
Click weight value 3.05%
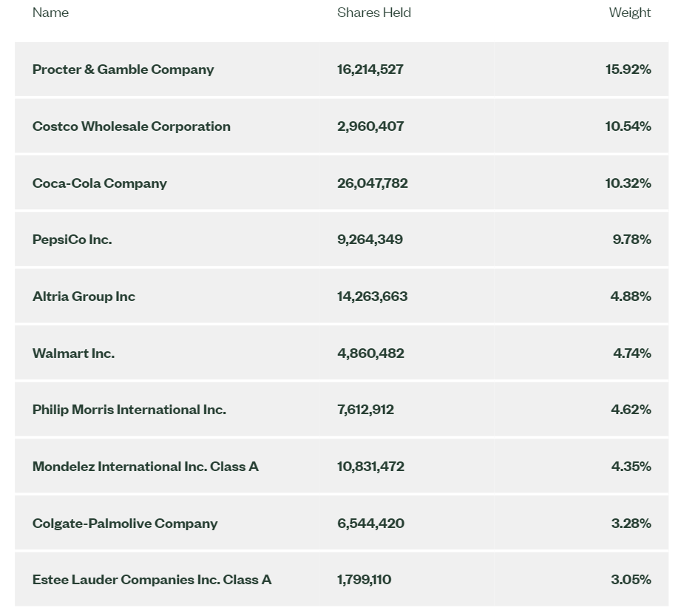point(631,580)
